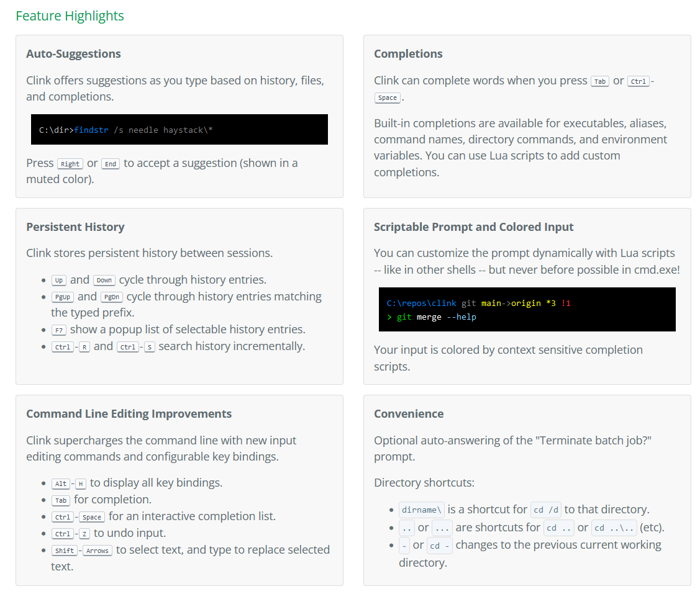This screenshot has width=700, height=594.
Task: Click the Arrows key label
Action: 98,551
